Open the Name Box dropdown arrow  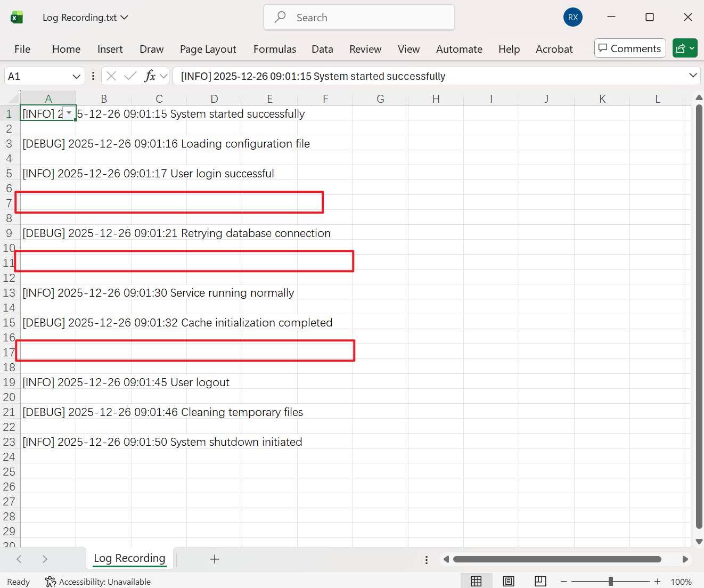tap(76, 76)
